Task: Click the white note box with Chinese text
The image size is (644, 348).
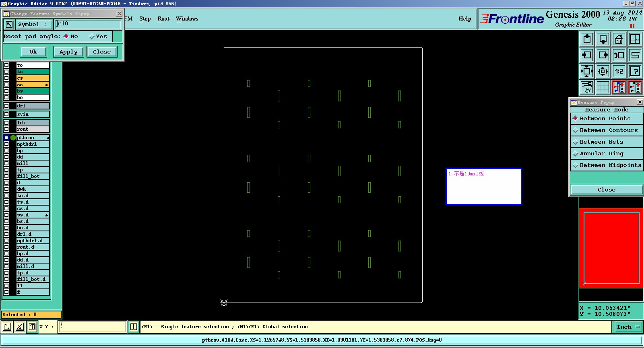Action: (x=484, y=186)
